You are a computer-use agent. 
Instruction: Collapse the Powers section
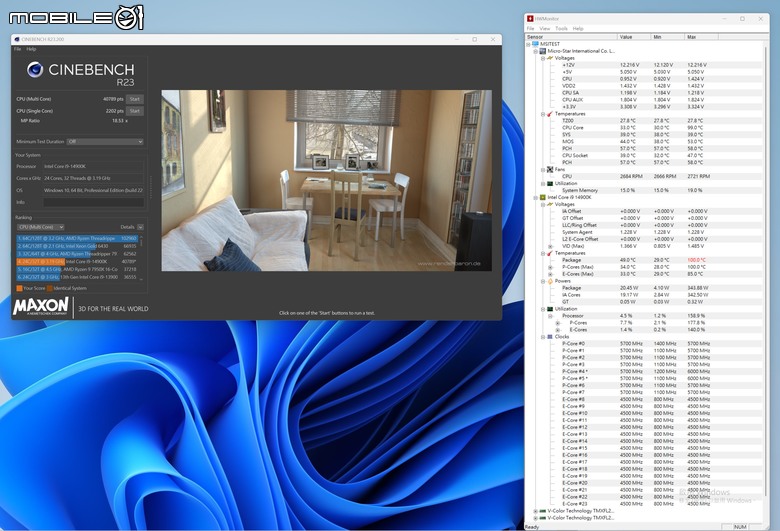coord(543,281)
